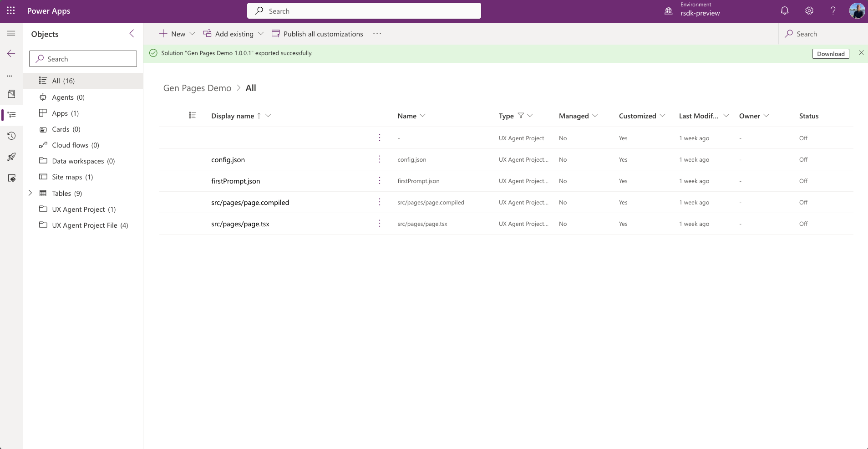This screenshot has height=449, width=868.
Task: Select Apps (1) in Objects list
Action: (x=65, y=113)
